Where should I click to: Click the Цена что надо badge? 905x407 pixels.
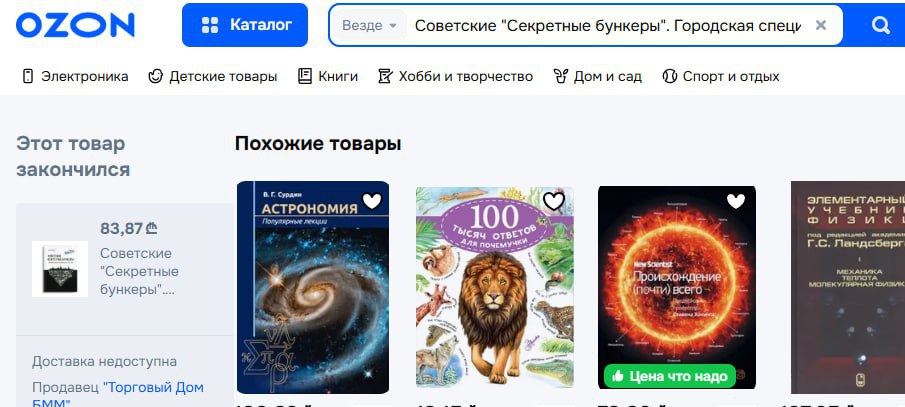pos(670,376)
